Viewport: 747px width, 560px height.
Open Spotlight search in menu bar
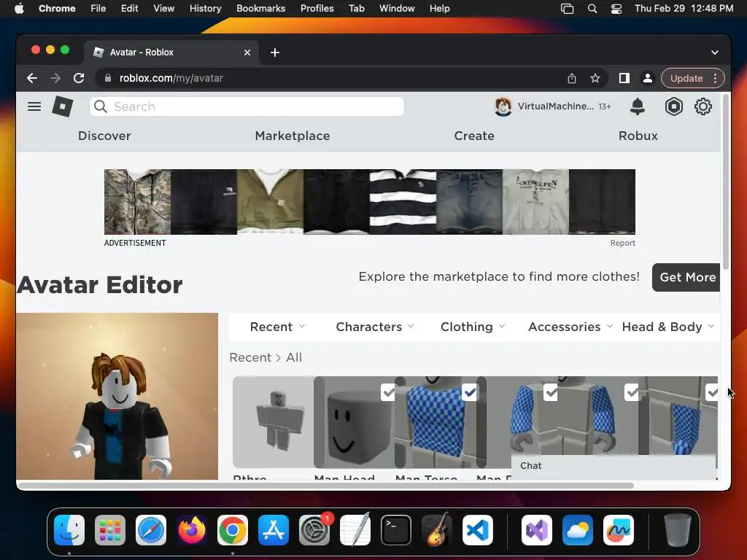pyautogui.click(x=592, y=9)
